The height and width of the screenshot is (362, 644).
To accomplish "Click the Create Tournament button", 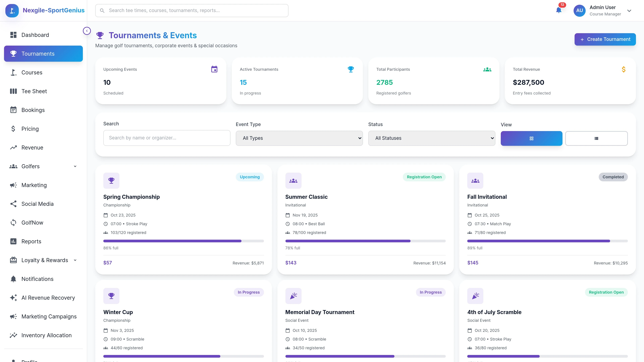I will pyautogui.click(x=605, y=39).
